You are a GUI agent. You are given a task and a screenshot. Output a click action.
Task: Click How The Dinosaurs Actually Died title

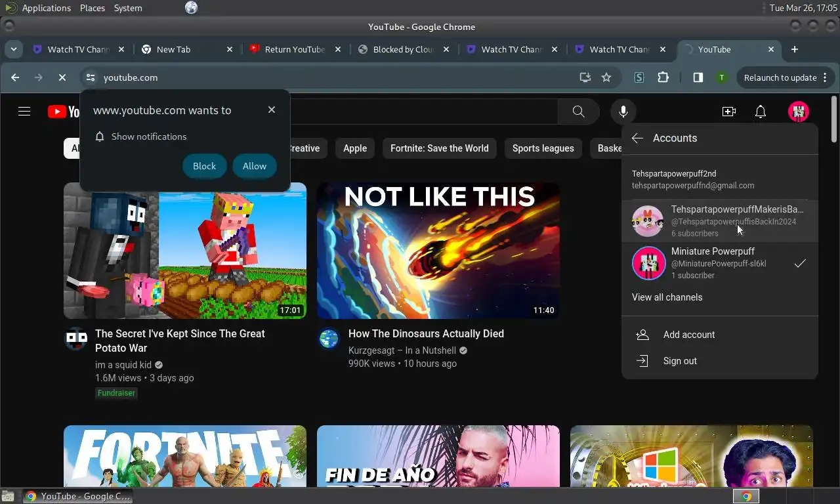pos(426,333)
